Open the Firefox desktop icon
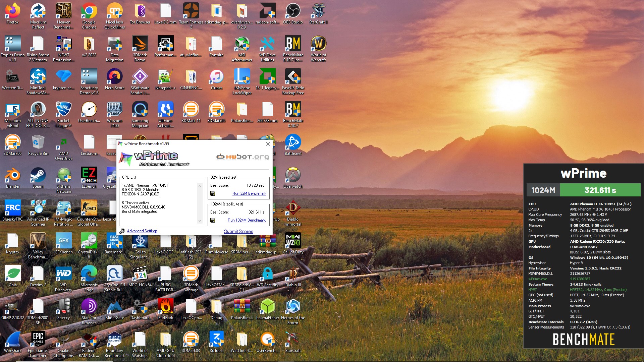Viewport: 644px width, 362px height. pyautogui.click(x=13, y=13)
